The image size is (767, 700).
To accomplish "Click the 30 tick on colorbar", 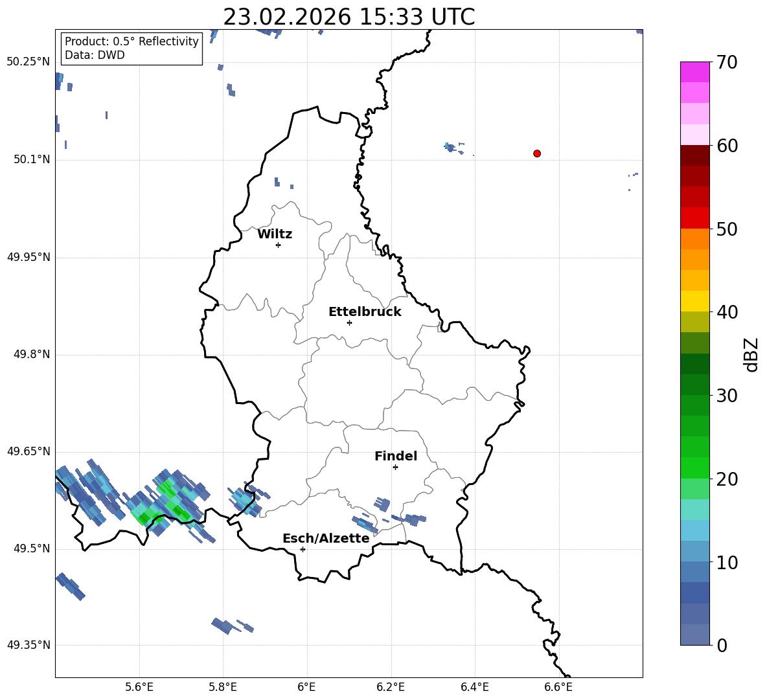I will (x=727, y=396).
